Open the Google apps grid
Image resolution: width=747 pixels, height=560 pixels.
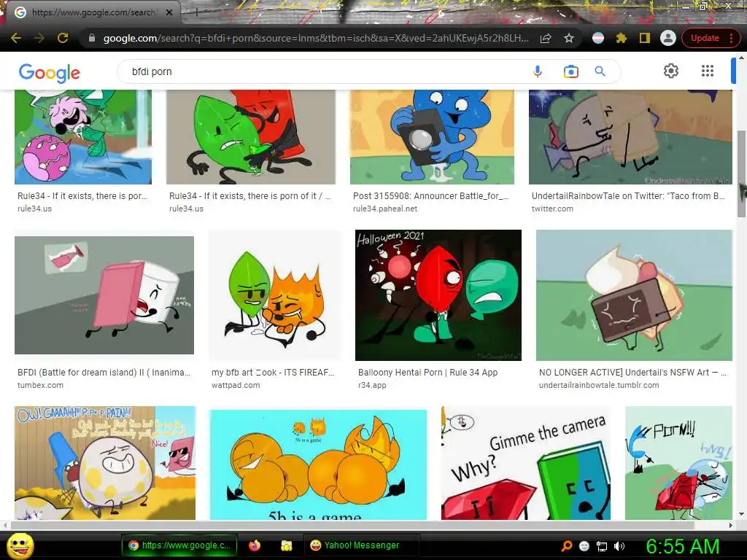pyautogui.click(x=708, y=71)
